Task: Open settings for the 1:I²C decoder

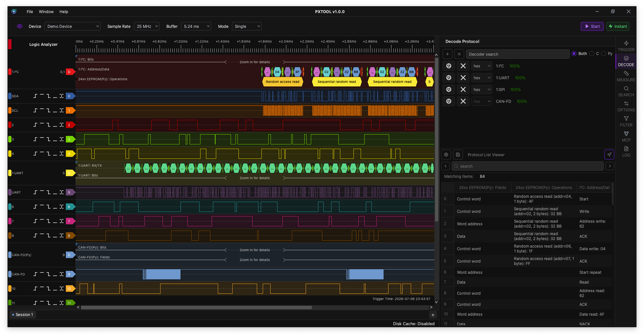Action: point(449,66)
